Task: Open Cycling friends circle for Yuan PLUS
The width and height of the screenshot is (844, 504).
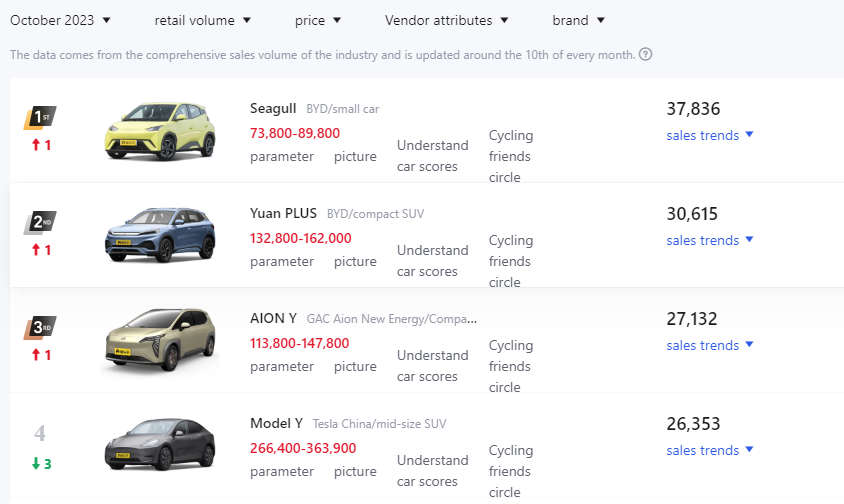Action: click(511, 261)
